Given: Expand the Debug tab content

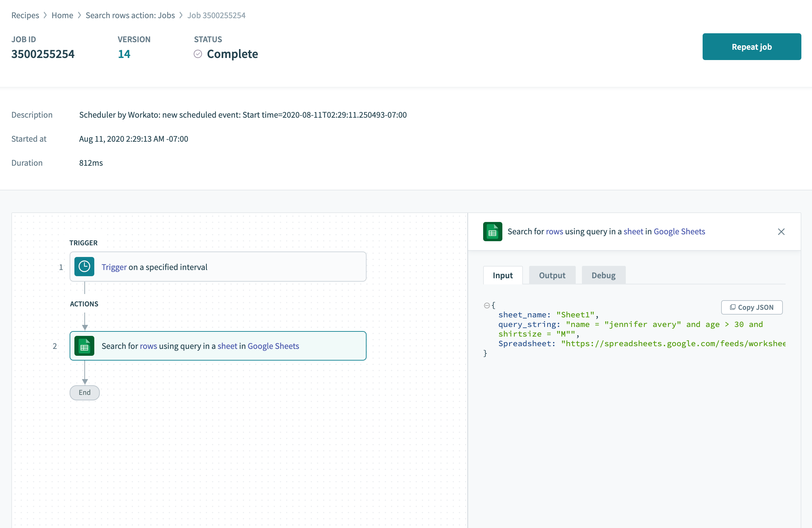Looking at the screenshot, I should click(603, 275).
